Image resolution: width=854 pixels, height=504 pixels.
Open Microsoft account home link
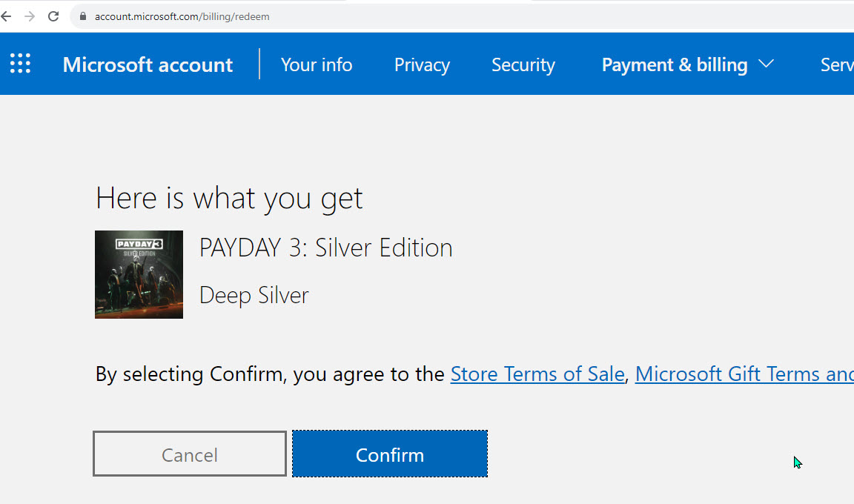(148, 64)
